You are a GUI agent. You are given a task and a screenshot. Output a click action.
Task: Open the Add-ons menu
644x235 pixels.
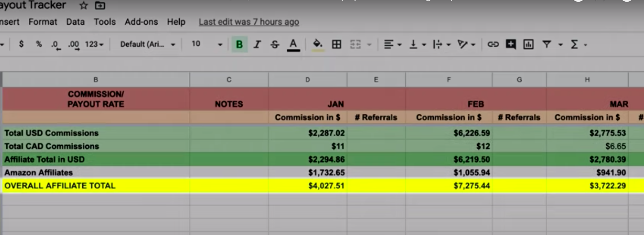pos(141,22)
